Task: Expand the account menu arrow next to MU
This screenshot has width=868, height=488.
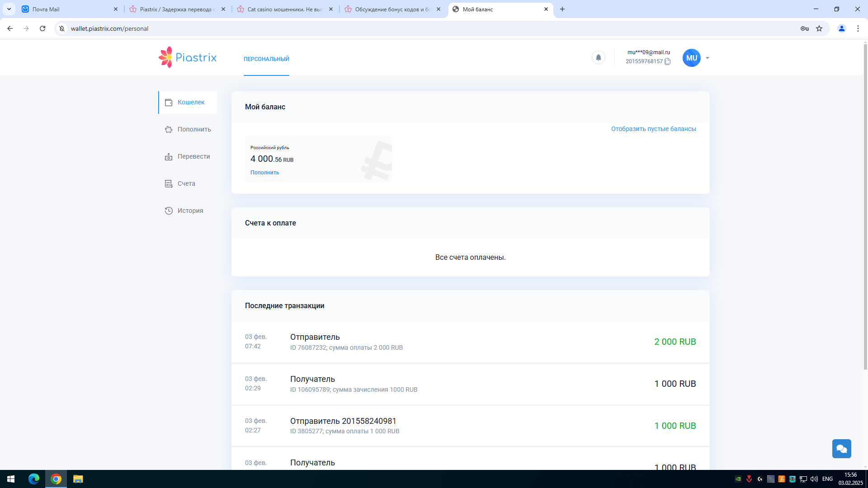Action: (x=708, y=58)
